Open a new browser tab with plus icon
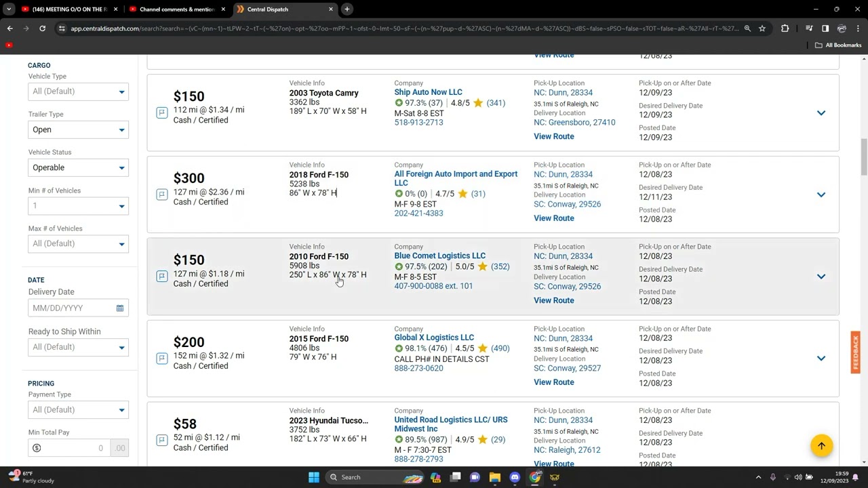This screenshot has width=868, height=488. click(347, 9)
